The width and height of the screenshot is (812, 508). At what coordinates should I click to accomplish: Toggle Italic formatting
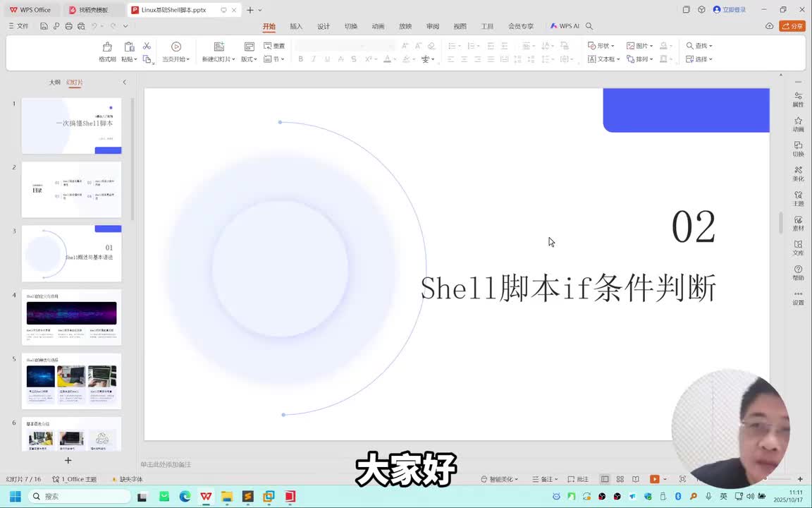pos(314,59)
